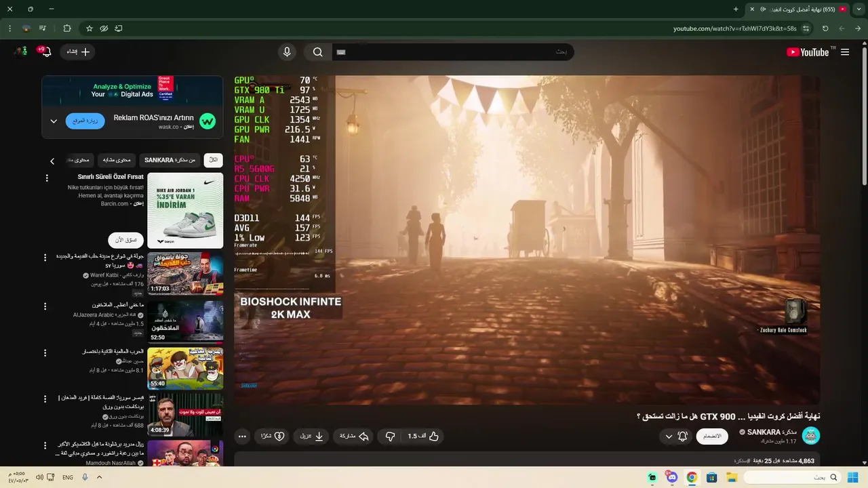The image size is (868, 488).
Task: Expand the Chrome tab search chevron
Action: click(859, 9)
